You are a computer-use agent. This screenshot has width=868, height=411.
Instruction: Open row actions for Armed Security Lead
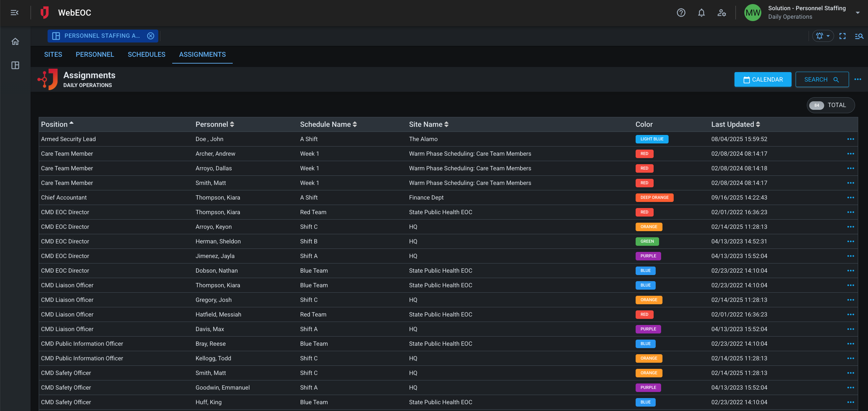(x=851, y=139)
